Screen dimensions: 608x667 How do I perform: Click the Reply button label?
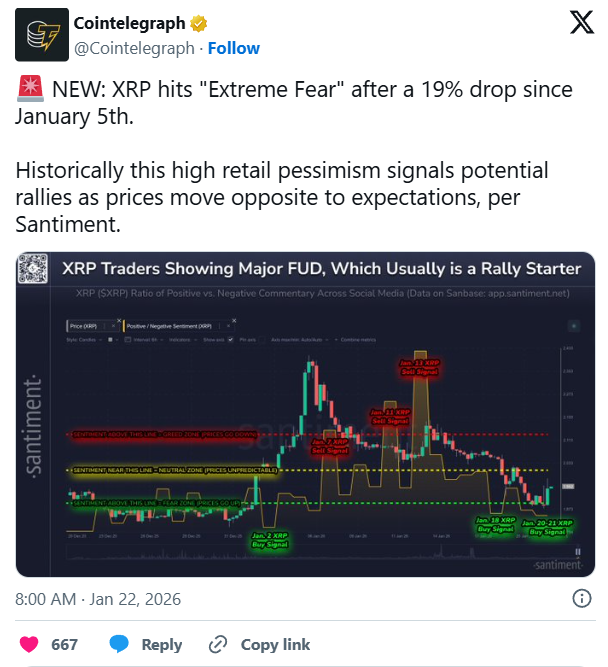click(x=162, y=644)
